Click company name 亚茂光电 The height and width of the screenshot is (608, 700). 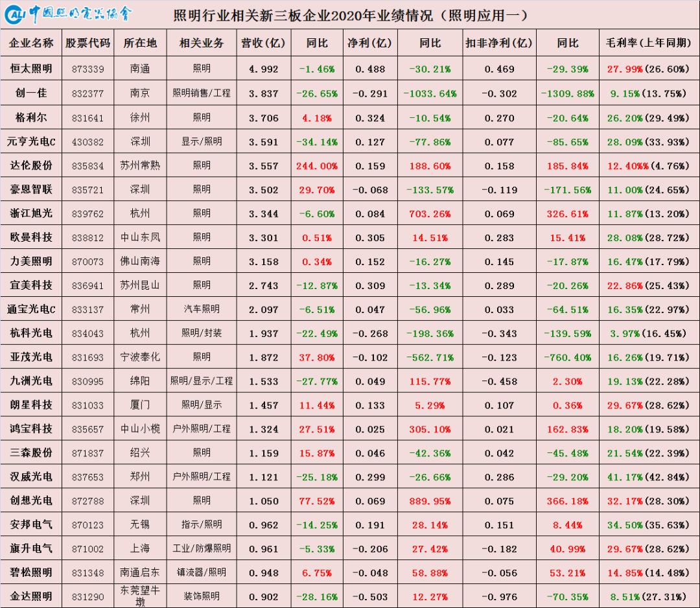pyautogui.click(x=31, y=357)
